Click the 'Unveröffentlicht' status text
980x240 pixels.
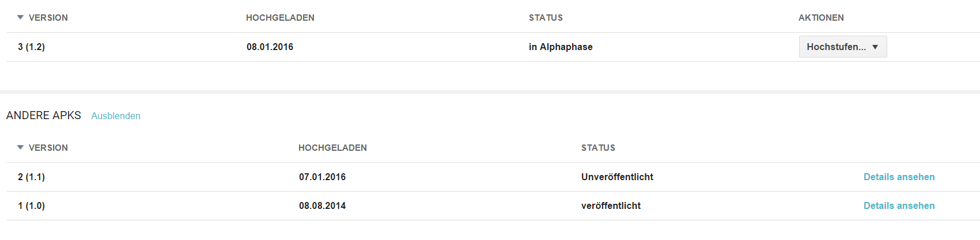click(617, 177)
